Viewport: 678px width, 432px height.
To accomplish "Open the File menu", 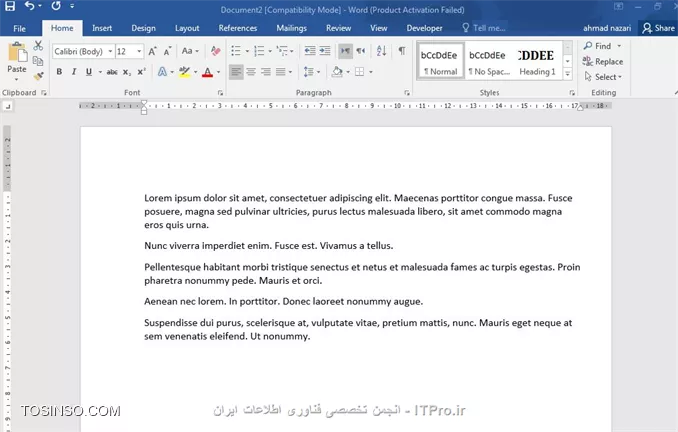I will 19,29.
